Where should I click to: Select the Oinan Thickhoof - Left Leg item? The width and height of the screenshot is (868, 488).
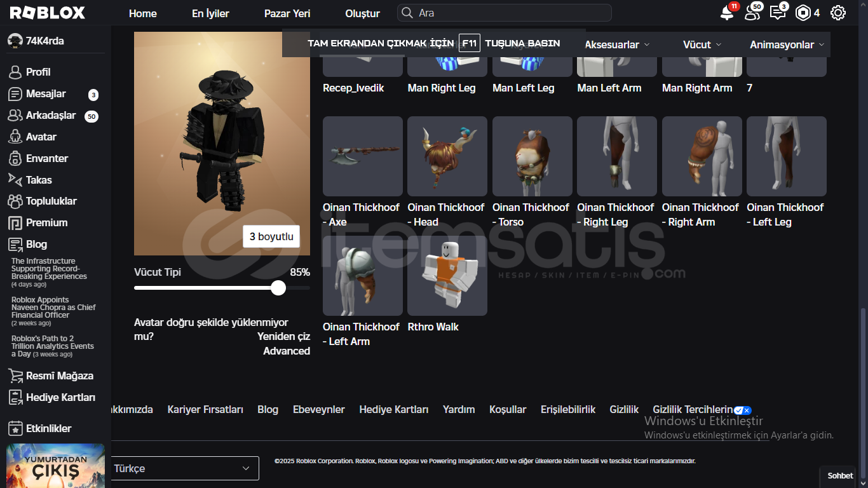[x=787, y=156]
